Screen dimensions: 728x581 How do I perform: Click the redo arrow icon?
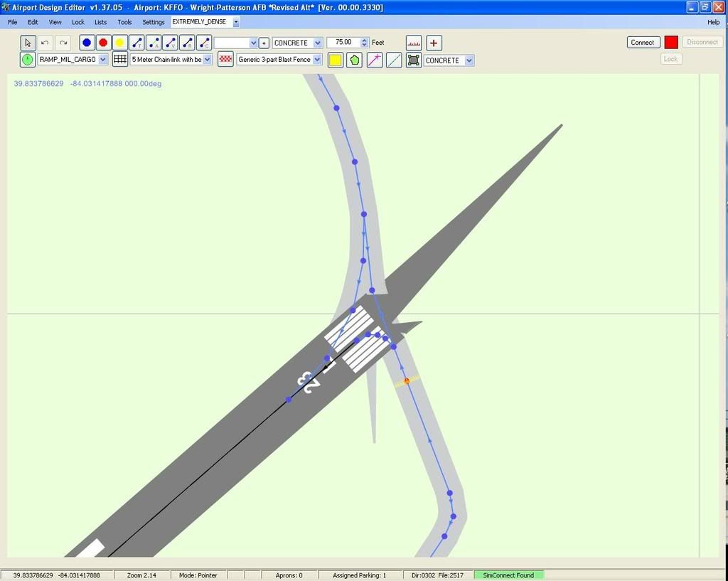point(63,43)
